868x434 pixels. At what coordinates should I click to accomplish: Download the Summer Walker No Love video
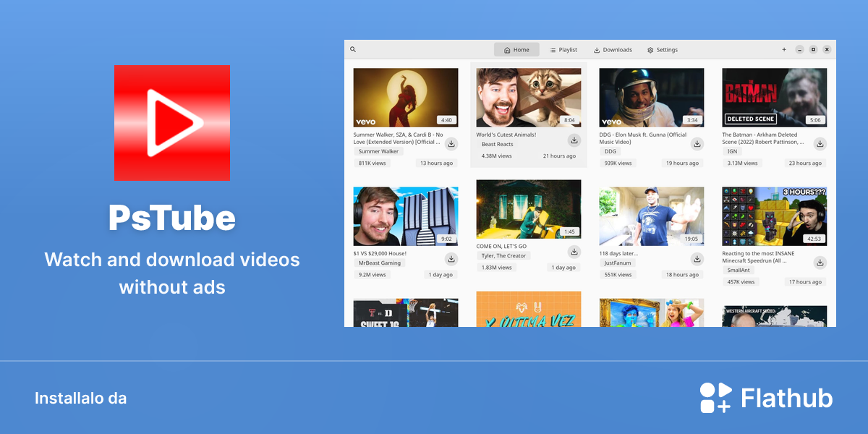(451, 144)
